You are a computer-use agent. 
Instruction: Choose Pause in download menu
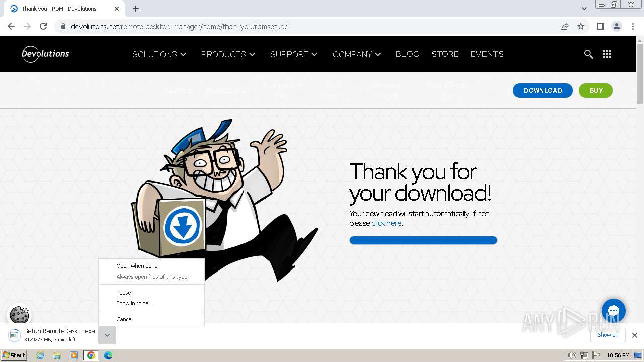151,293
